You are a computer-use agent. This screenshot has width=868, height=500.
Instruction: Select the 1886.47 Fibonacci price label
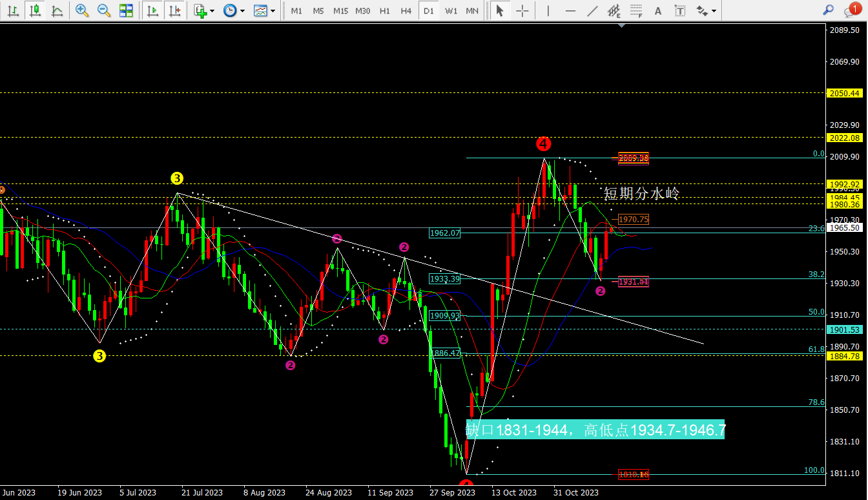[445, 353]
